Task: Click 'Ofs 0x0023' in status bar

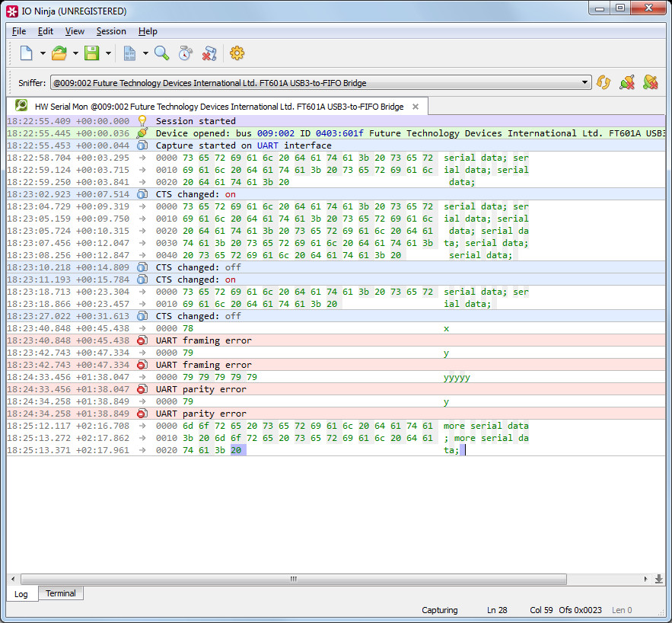Action: coord(580,610)
